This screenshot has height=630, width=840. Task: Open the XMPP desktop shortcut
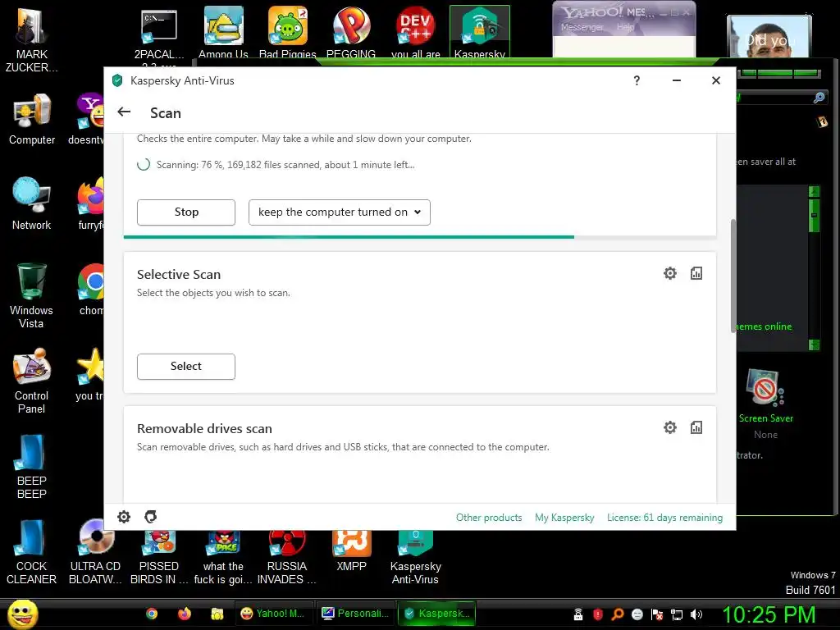click(351, 550)
